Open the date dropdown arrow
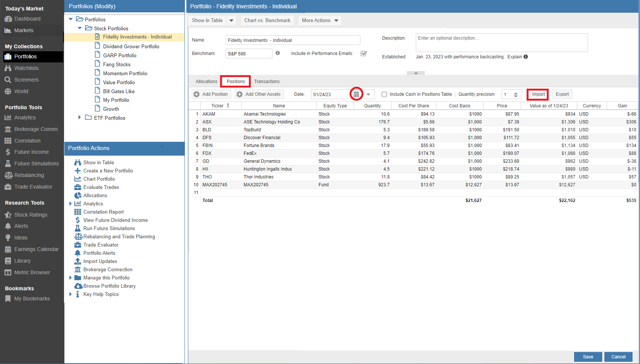Viewport: 640px width, 364px height. [x=368, y=95]
